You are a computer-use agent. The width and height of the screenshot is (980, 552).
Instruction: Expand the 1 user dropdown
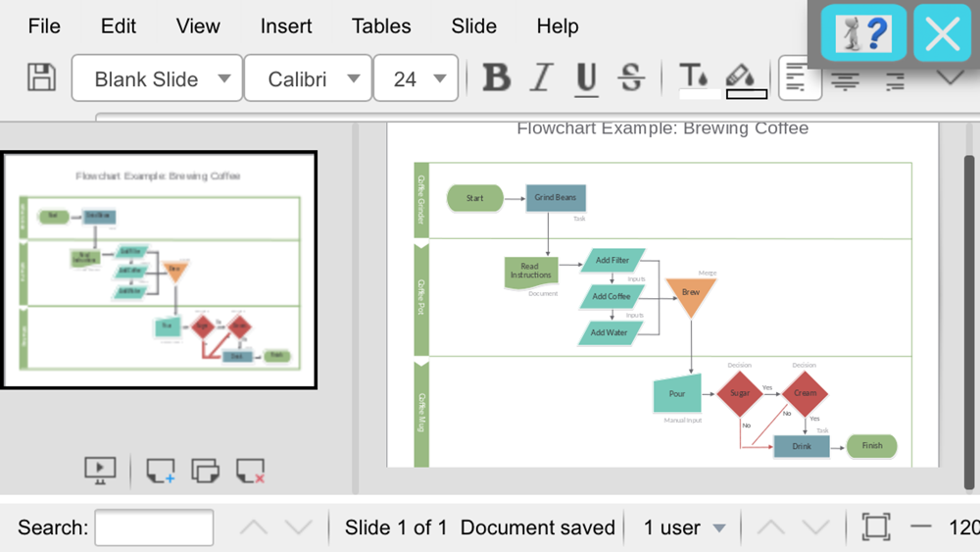(684, 527)
